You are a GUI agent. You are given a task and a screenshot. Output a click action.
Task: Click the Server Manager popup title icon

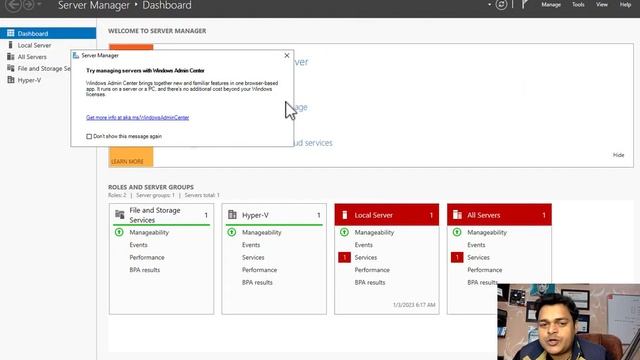pyautogui.click(x=76, y=56)
